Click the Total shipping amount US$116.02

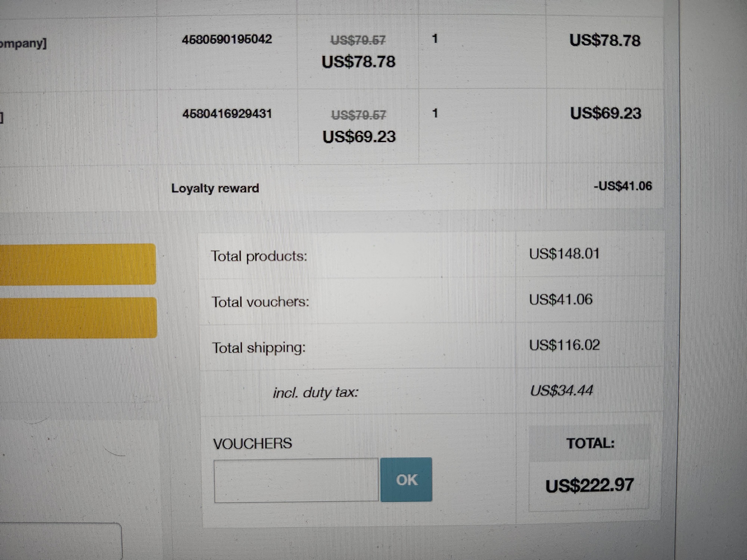(564, 345)
